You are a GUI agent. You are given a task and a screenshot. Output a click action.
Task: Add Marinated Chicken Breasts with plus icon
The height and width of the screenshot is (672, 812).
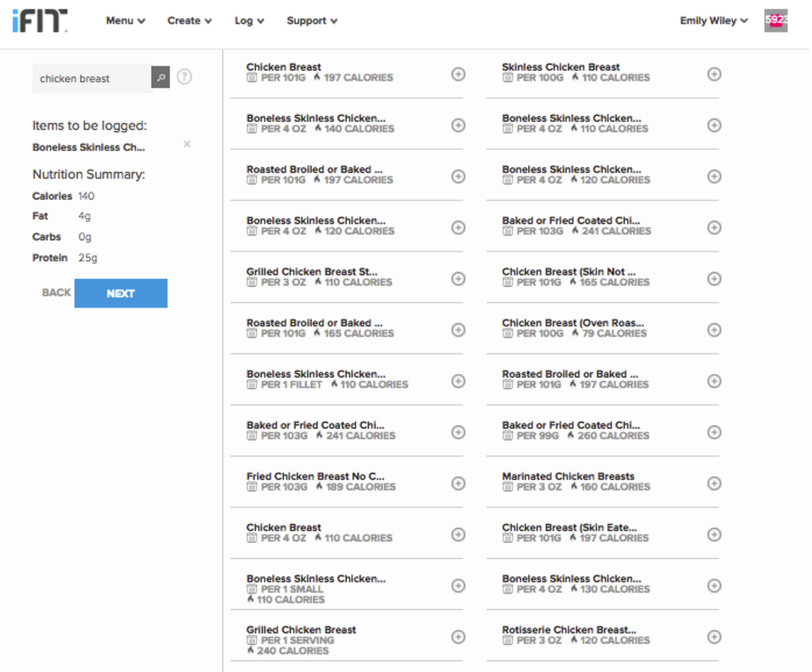tap(713, 483)
